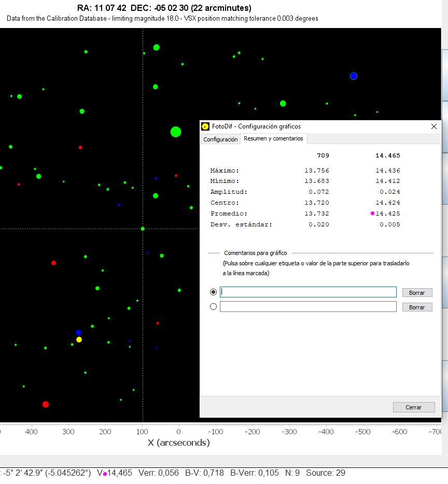Click the first comment text field
448x484 pixels.
pyautogui.click(x=308, y=292)
